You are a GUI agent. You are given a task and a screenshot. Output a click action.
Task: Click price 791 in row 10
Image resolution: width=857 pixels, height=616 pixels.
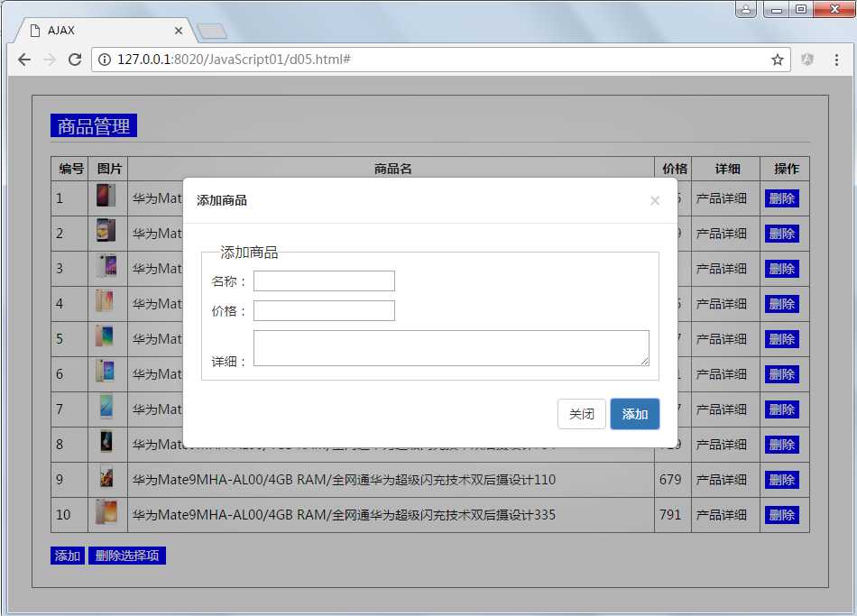pyautogui.click(x=670, y=515)
